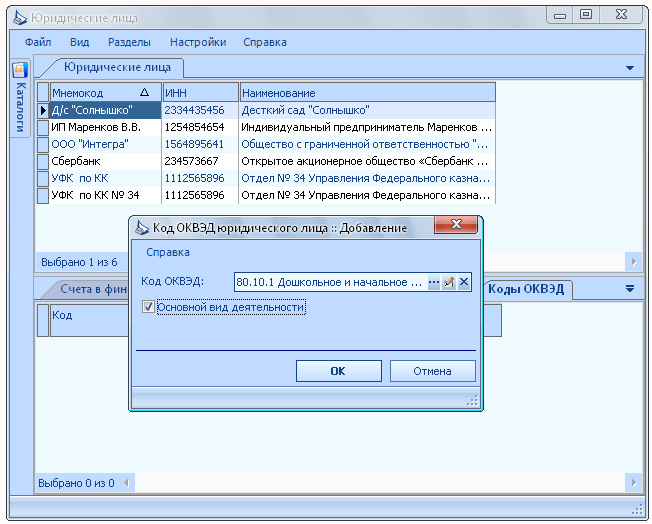Select the УФК по КК № 34 row
This screenshot has width=652, height=524.
266,195
